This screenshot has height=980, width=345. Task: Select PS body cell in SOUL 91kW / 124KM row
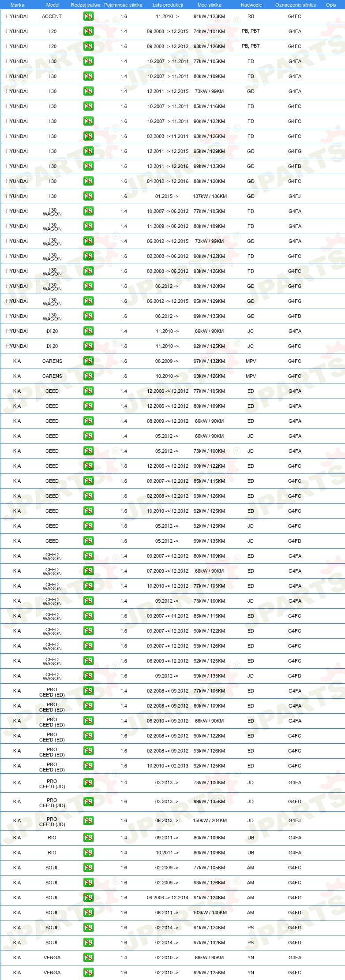click(251, 928)
